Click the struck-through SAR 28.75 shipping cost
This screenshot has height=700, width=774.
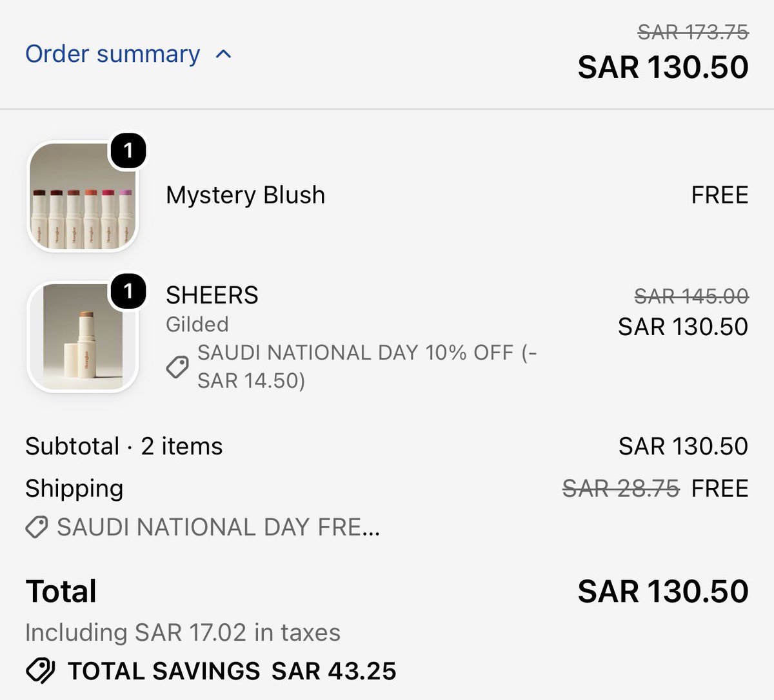621,489
